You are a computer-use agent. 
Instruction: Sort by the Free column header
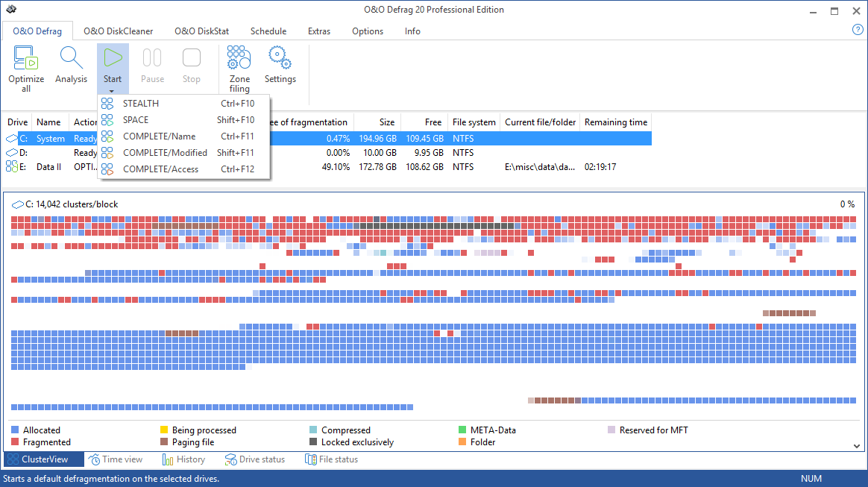(x=424, y=122)
